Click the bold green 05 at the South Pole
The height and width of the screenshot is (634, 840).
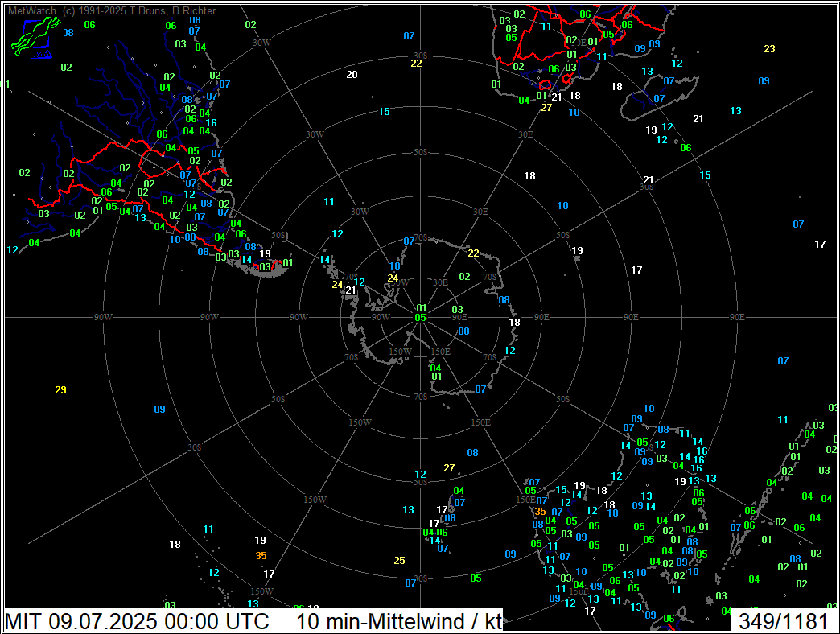[x=421, y=318]
